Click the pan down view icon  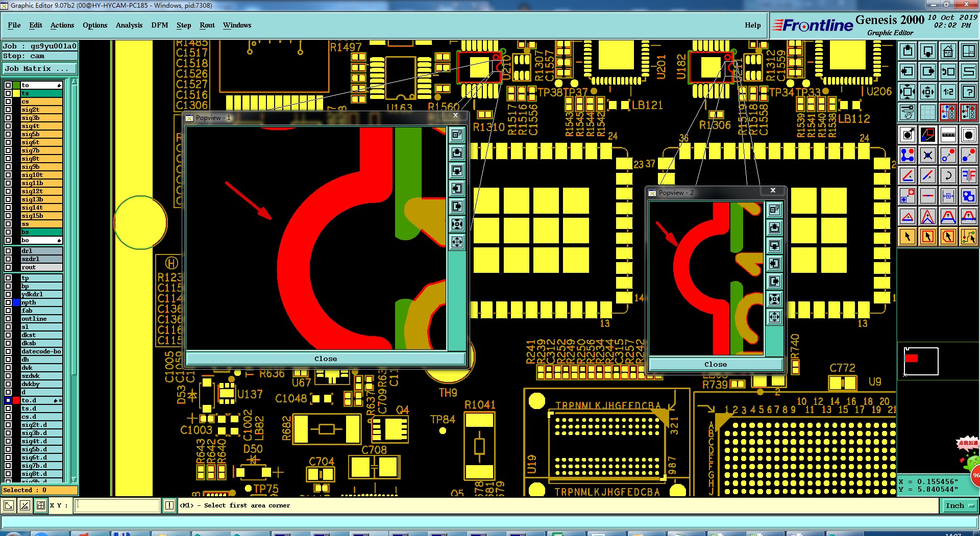(x=928, y=51)
